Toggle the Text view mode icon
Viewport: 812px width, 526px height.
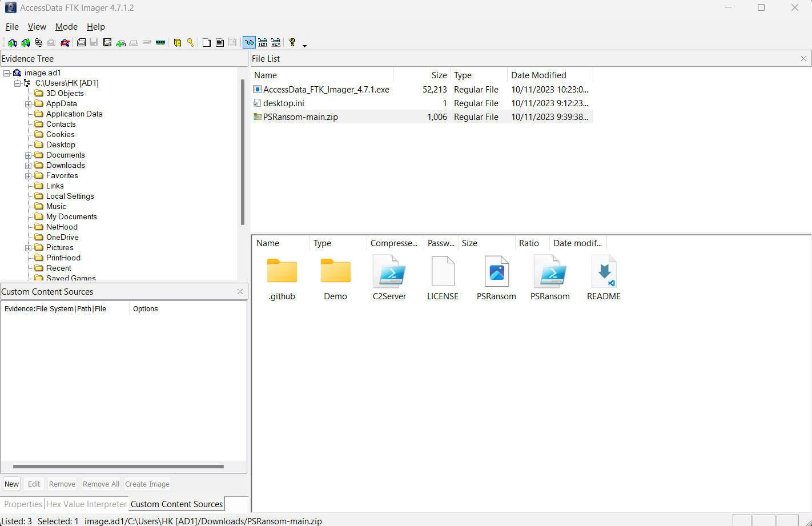pyautogui.click(x=263, y=43)
